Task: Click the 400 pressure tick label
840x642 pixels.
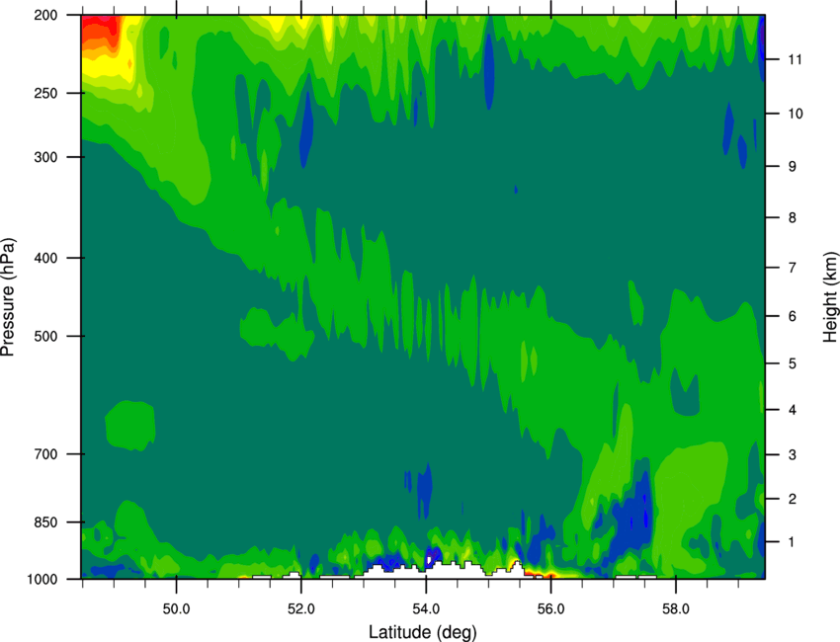Action: pos(45,258)
